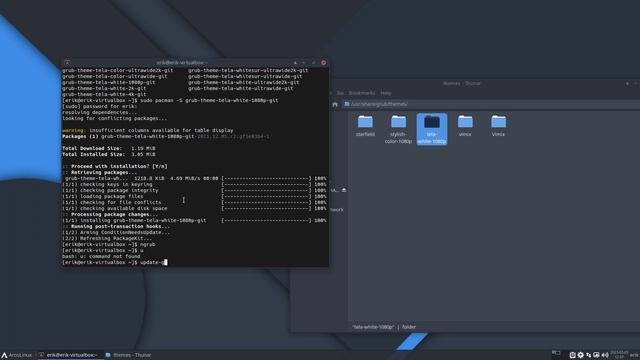Screen dimensions: 640x360
Task: Open the clipboard tray icon
Action: (x=572, y=355)
